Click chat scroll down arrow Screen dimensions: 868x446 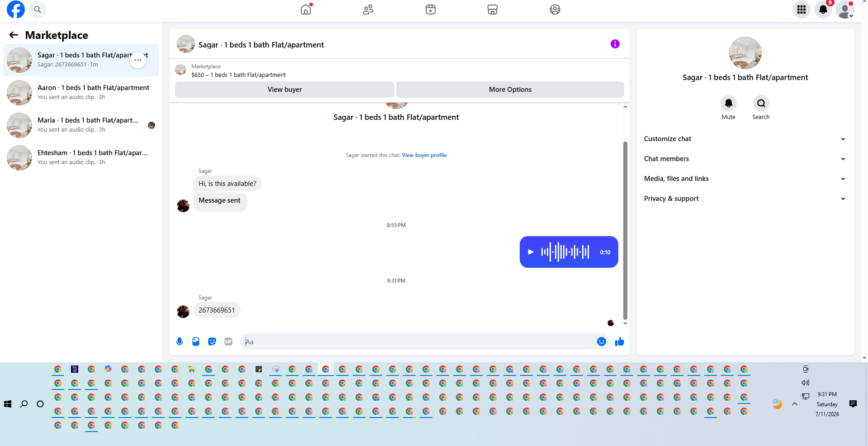625,323
